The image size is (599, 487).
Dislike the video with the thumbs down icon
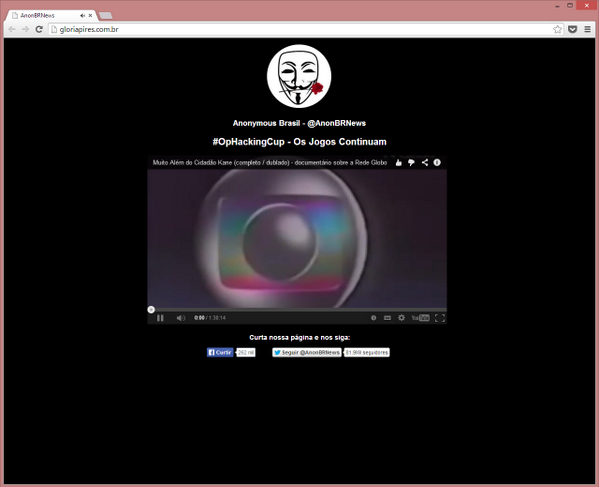[411, 163]
